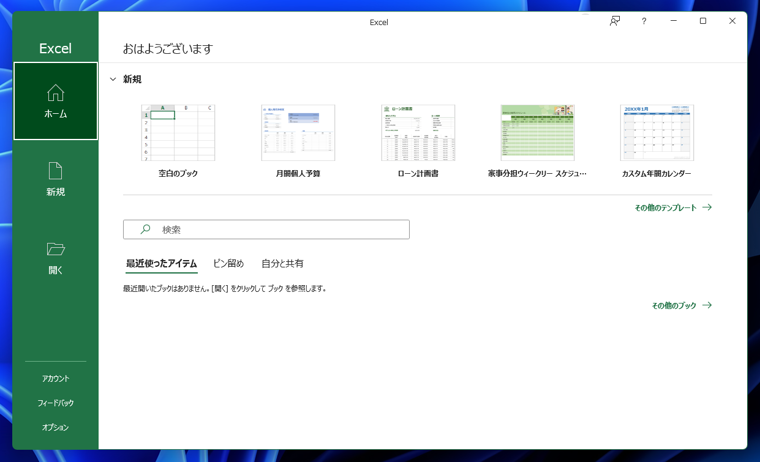Open the 開く (Open) sidebar folder item
The image size is (760, 462).
(55, 257)
